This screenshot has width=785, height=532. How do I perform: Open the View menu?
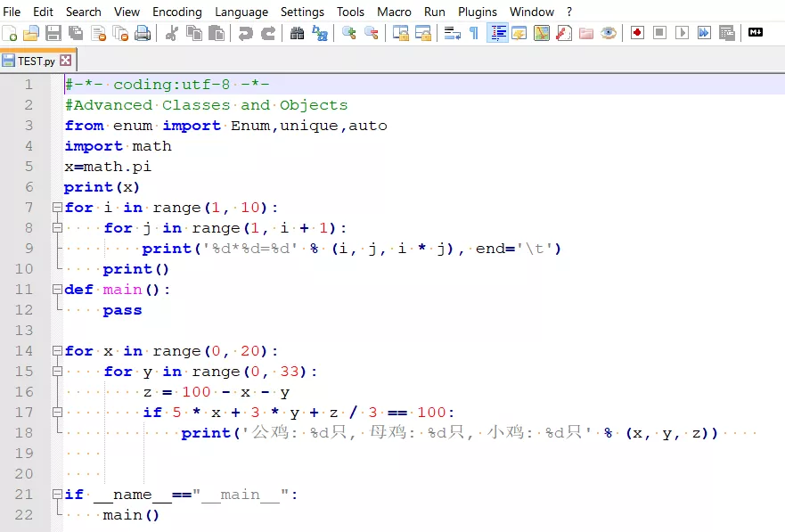pyautogui.click(x=127, y=12)
